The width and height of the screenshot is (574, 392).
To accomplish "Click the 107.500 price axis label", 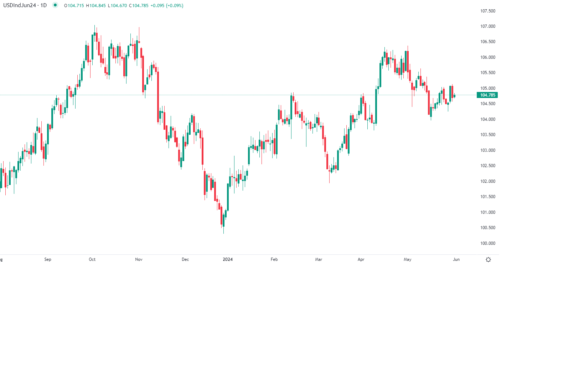I will [487, 11].
